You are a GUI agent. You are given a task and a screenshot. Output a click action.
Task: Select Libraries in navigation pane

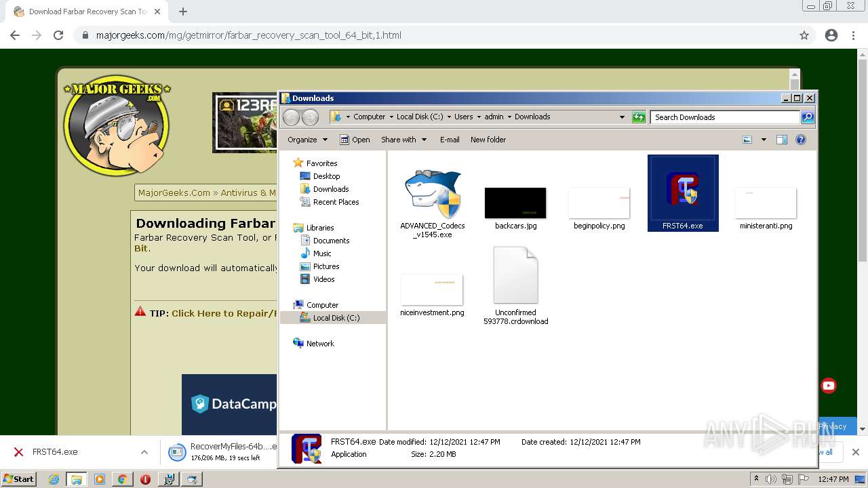click(x=320, y=228)
